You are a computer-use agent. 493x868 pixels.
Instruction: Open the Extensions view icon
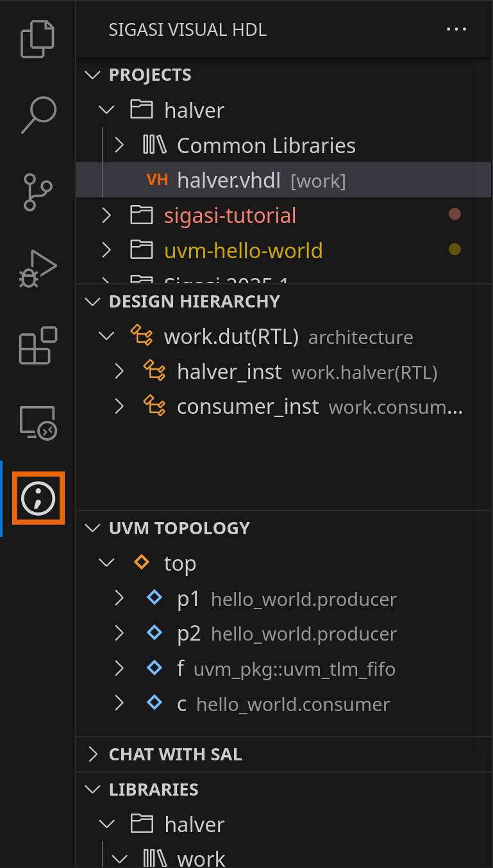(x=38, y=345)
